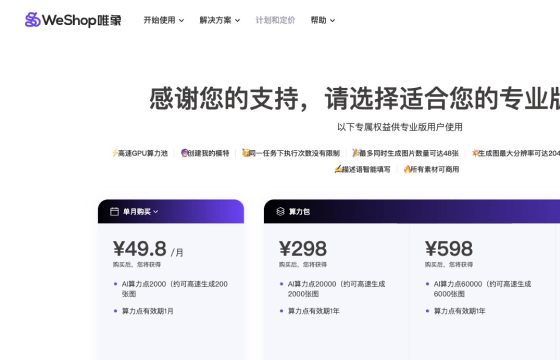The height and width of the screenshot is (360, 560).
Task: Expand the 帮助 chevron arrow
Action: click(x=332, y=21)
